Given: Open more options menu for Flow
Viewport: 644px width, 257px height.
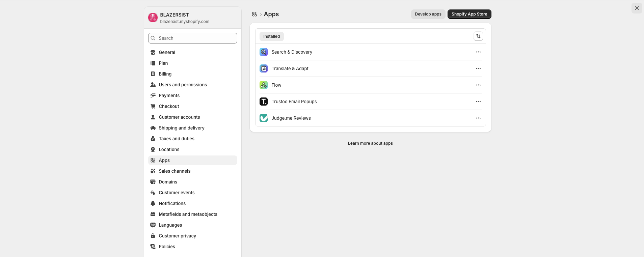Looking at the screenshot, I should pyautogui.click(x=478, y=85).
